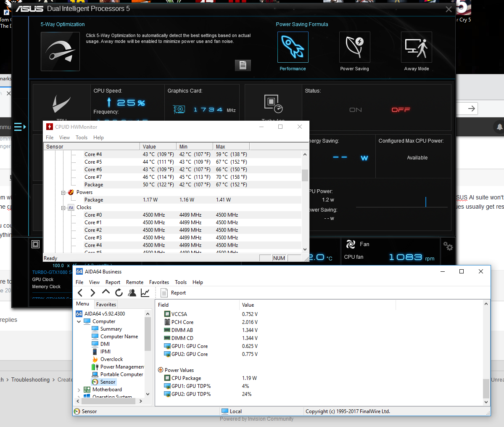Open HWMonitor View menu
This screenshot has width=504, height=427.
click(64, 138)
